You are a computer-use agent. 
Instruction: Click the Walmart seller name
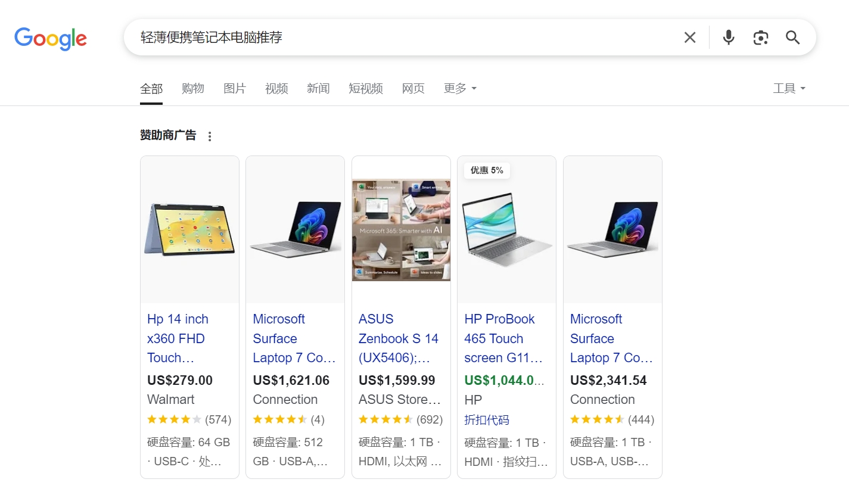tap(171, 400)
